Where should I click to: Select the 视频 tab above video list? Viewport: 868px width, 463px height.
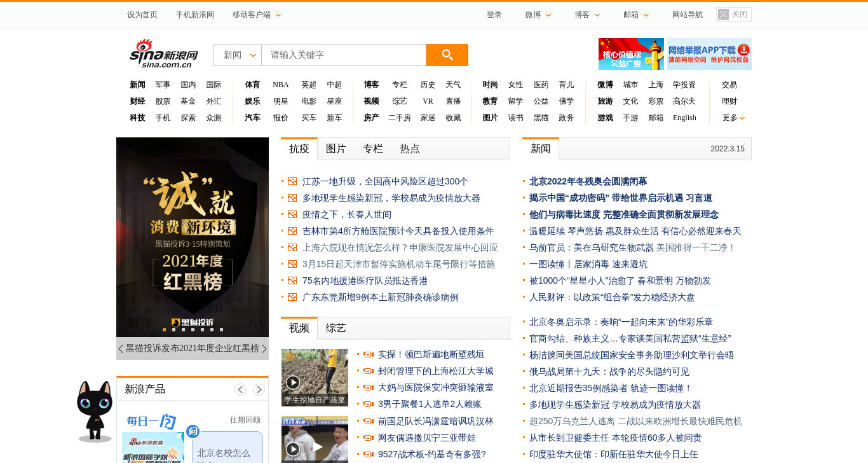coord(299,328)
